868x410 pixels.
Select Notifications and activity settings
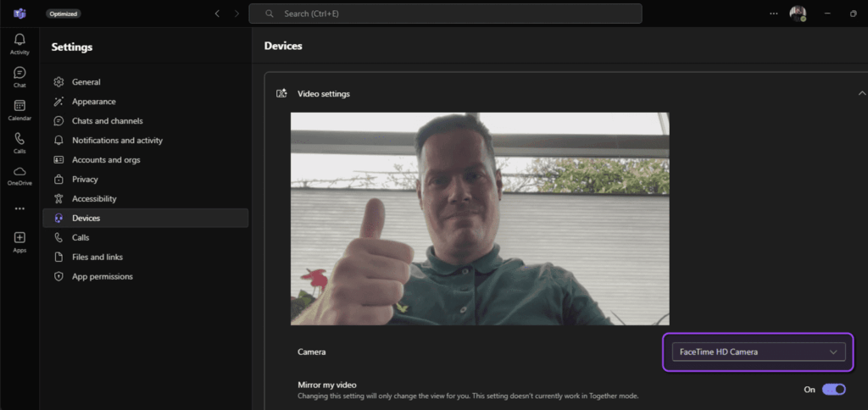tap(117, 141)
